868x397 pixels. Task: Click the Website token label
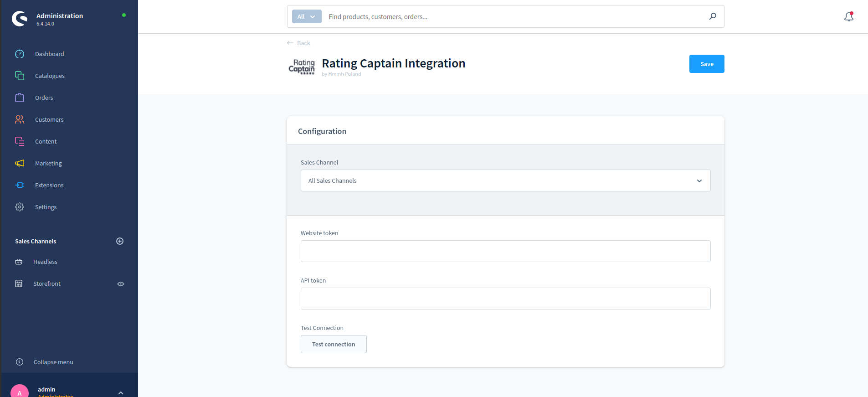[319, 233]
